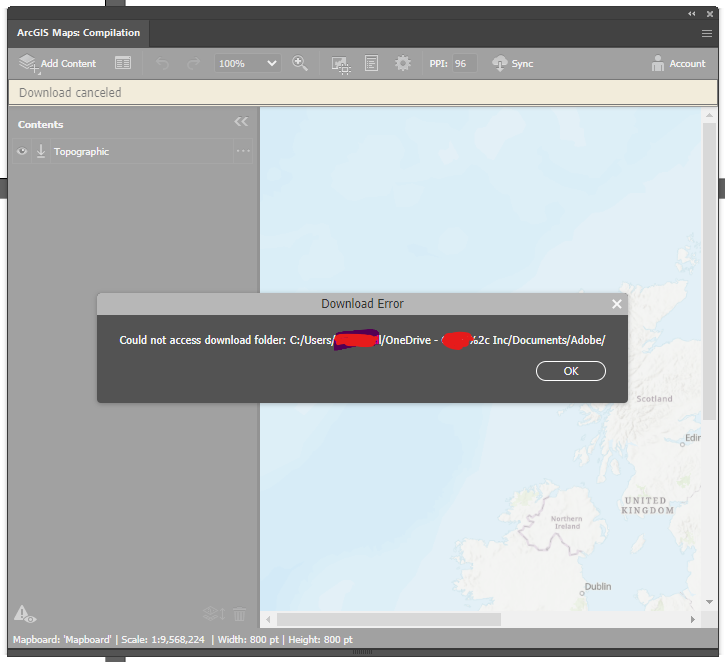This screenshot has width=725, height=662.
Task: Collapse the Contents pane chevrons
Action: [x=241, y=122]
